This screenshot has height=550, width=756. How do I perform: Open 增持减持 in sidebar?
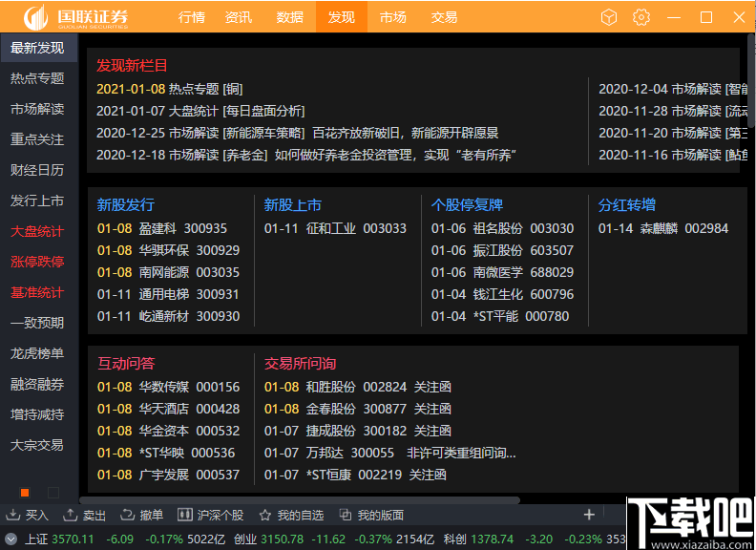37,414
